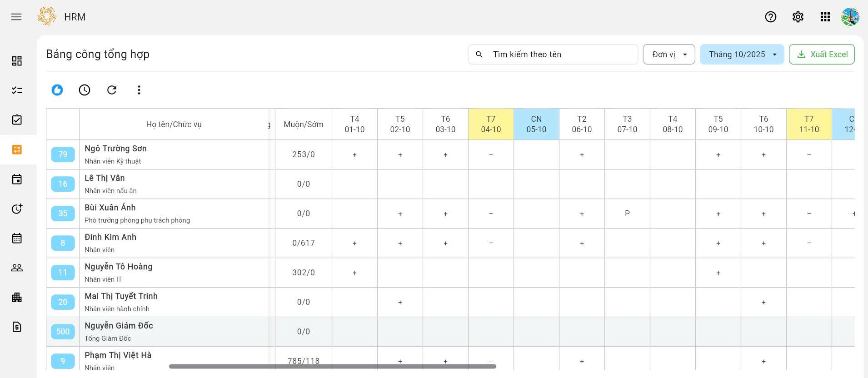
Task: Click the 'Muộn/Sớm' column header
Action: 304,124
